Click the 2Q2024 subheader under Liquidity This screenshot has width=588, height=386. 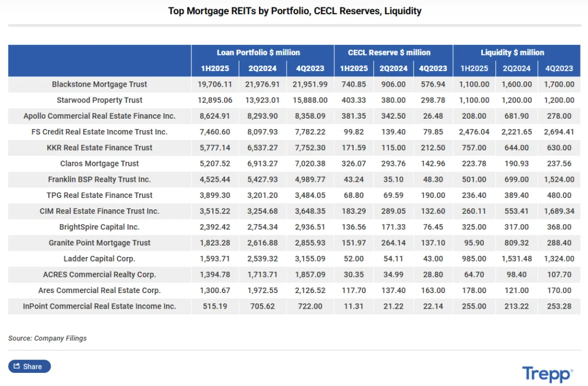516,68
